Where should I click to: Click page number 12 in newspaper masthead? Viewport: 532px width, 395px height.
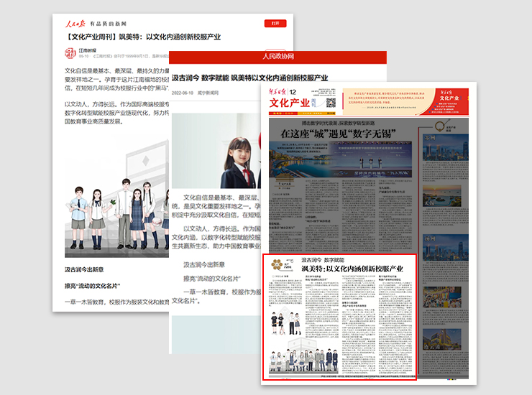click(x=293, y=92)
